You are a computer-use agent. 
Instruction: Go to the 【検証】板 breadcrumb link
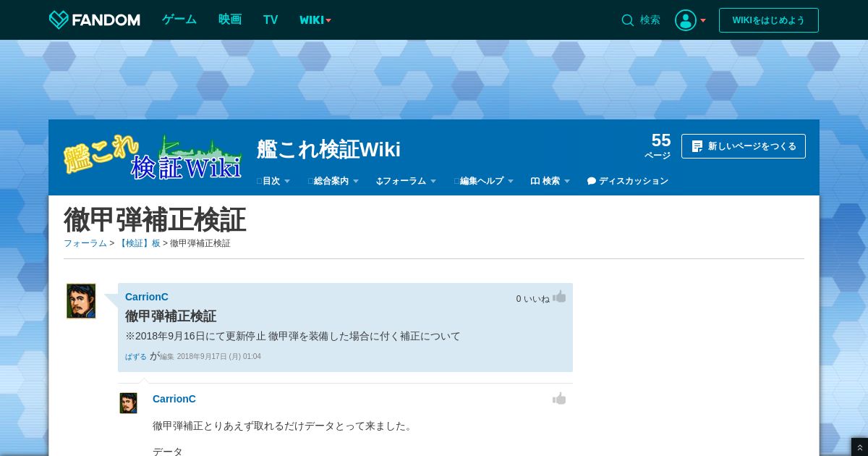(139, 243)
